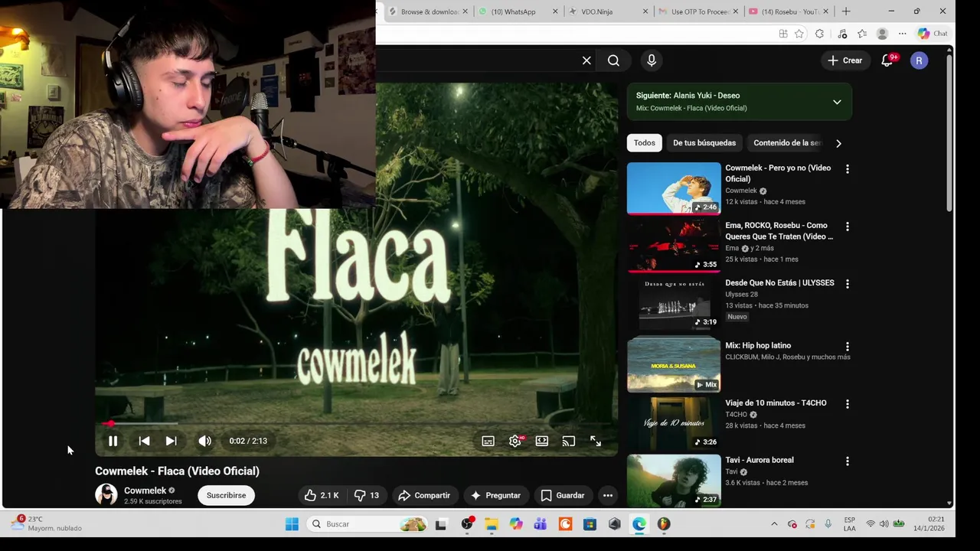980x551 pixels.
Task: Open the Crear upload menu
Action: (844, 60)
